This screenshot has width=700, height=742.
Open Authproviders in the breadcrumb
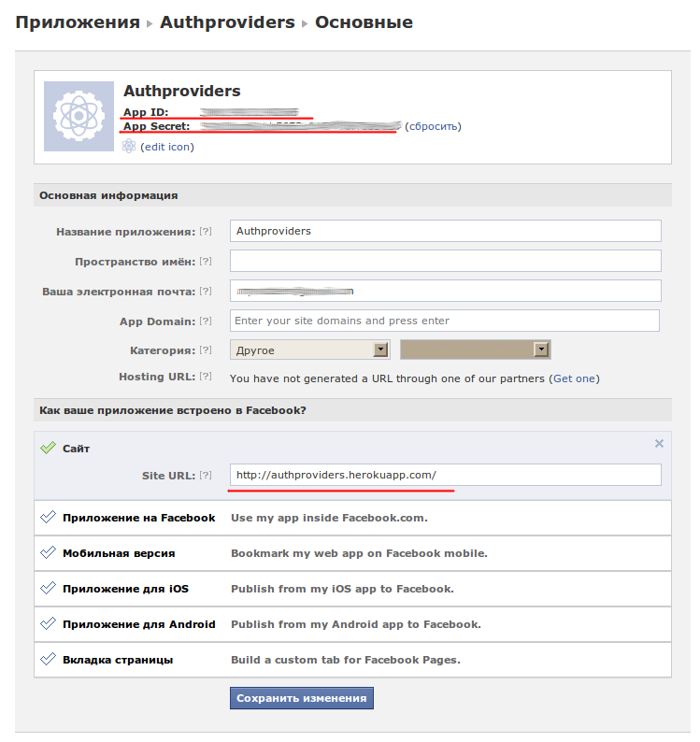coord(227,21)
